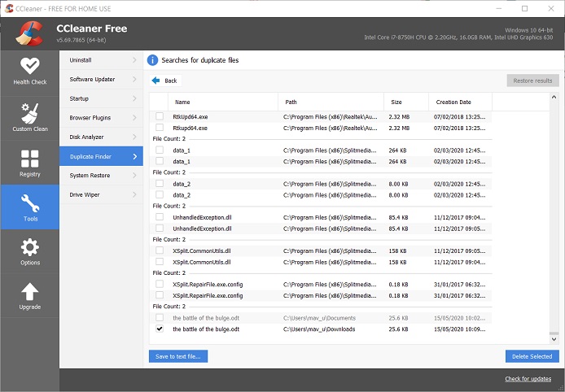
Task: Click the chevron next to Duplicate Finder
Action: 135,156
